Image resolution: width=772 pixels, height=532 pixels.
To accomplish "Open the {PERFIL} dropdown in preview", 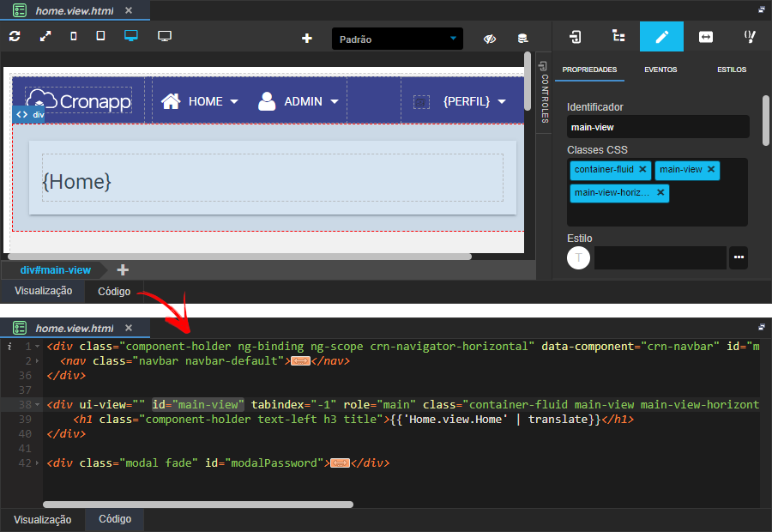I will (x=474, y=101).
